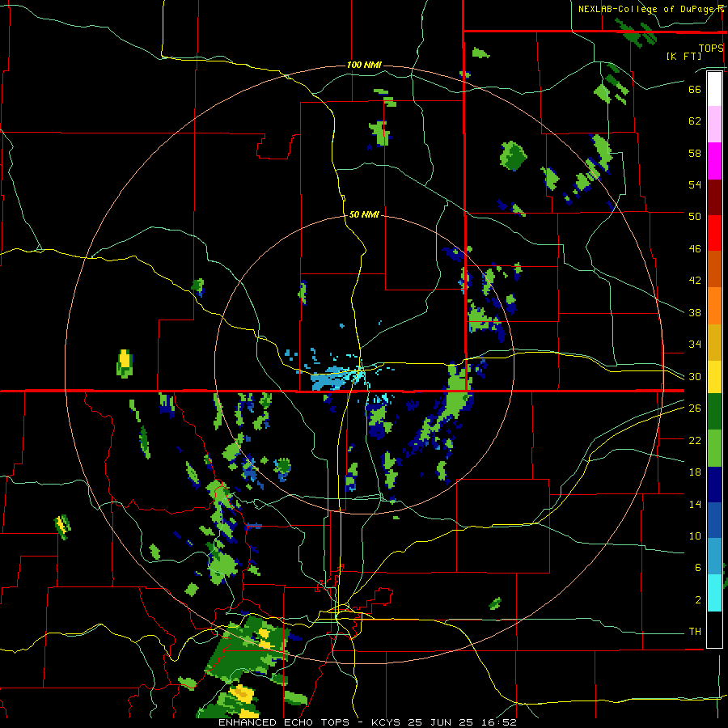Click the legend value '18'

click(x=695, y=472)
